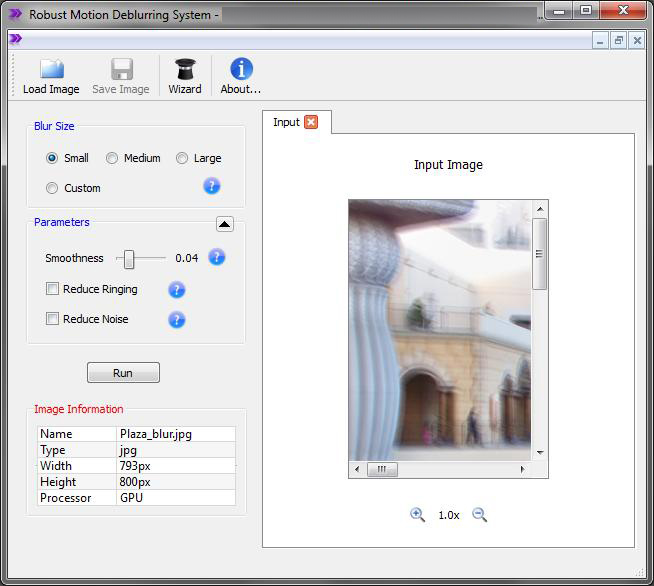Enable the Reduce Ringing checkbox

click(52, 289)
